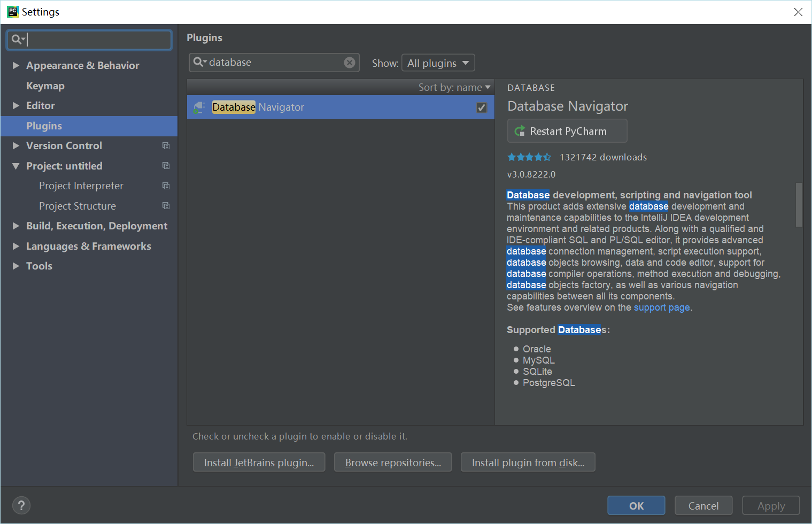Open the Keymap settings page
812x524 pixels.
click(x=45, y=86)
